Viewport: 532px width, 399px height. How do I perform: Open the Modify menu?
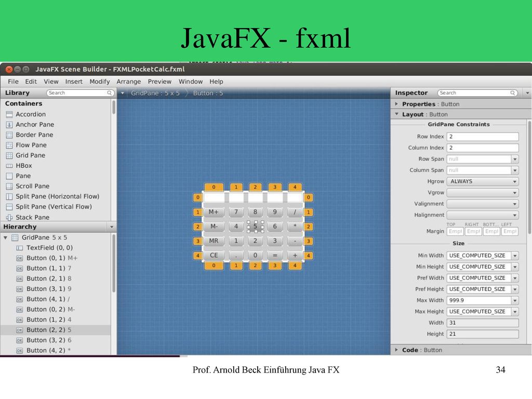[100, 82]
